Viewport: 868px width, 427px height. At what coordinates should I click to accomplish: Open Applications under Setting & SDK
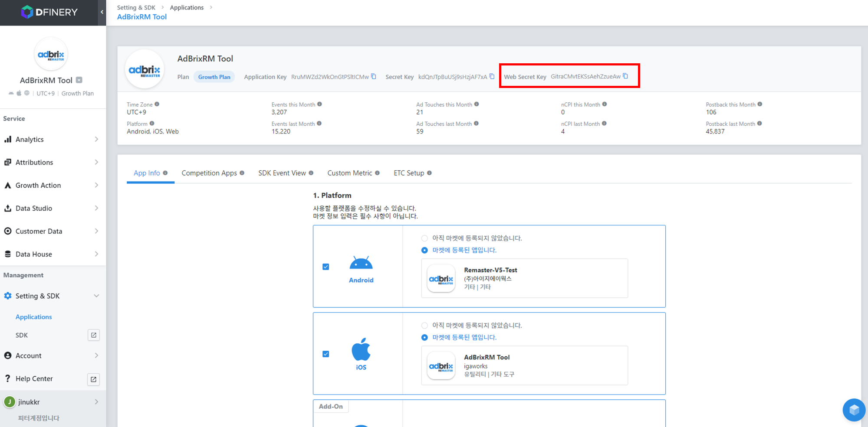coord(34,317)
